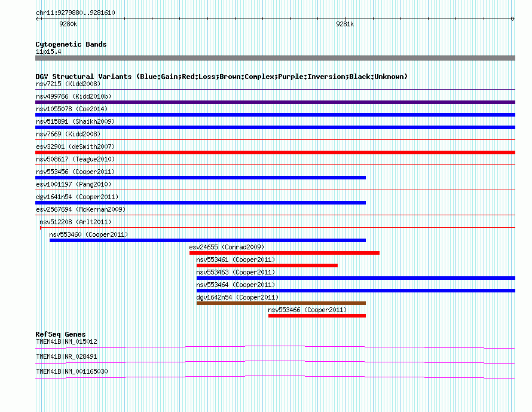Select variant label nsv553460 (Cooper2011)
532x412 pixels.
(88, 234)
